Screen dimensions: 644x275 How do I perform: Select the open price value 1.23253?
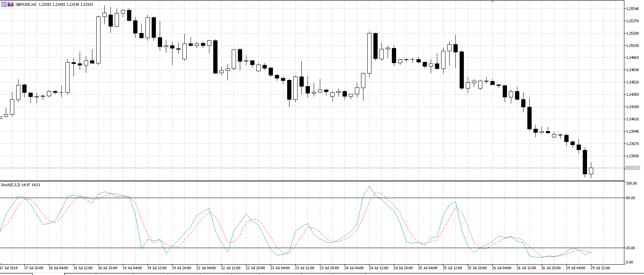click(x=45, y=5)
